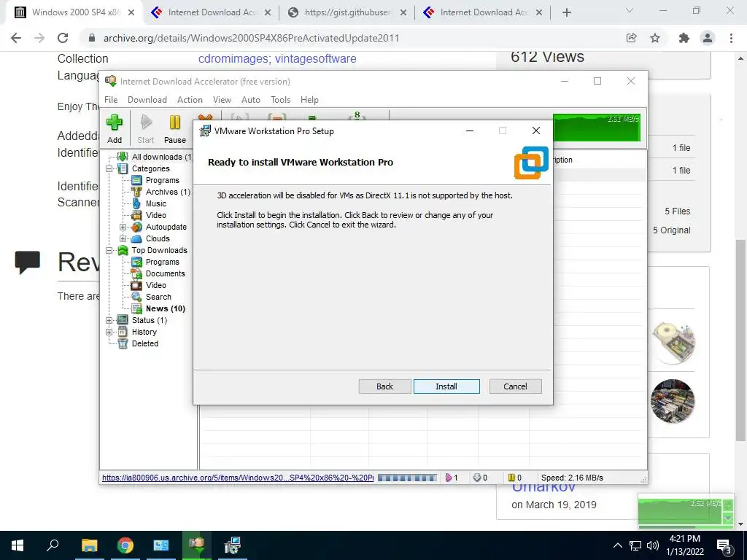Open the notification center
This screenshot has width=747, height=560.
click(x=724, y=545)
